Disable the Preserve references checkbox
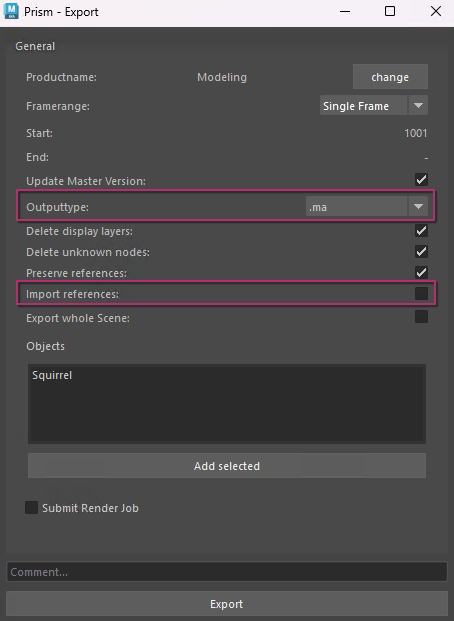Viewport: 454px width, 621px height. [421, 272]
